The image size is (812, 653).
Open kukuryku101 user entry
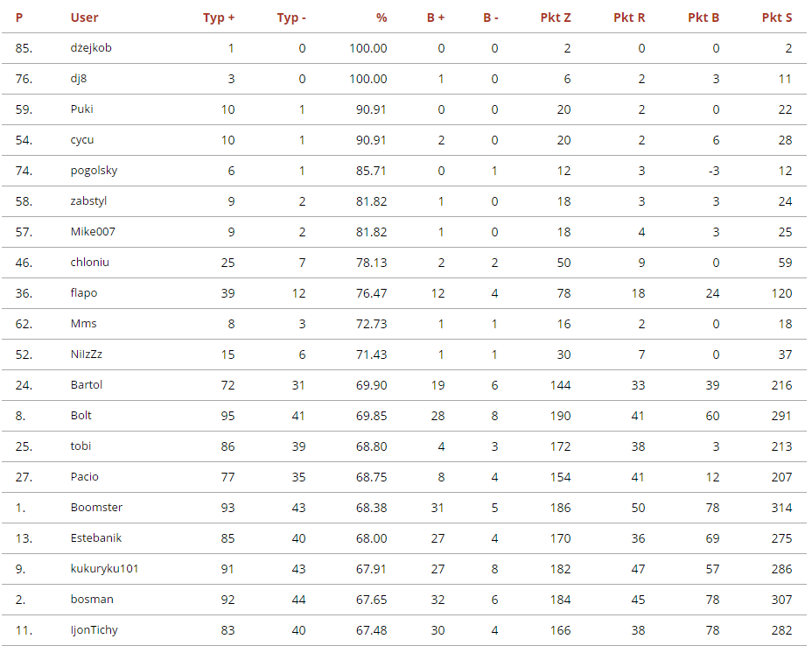pyautogui.click(x=104, y=569)
